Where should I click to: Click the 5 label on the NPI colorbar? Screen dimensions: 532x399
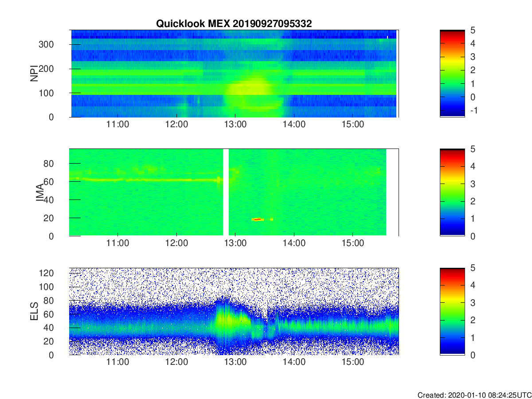pos(472,30)
